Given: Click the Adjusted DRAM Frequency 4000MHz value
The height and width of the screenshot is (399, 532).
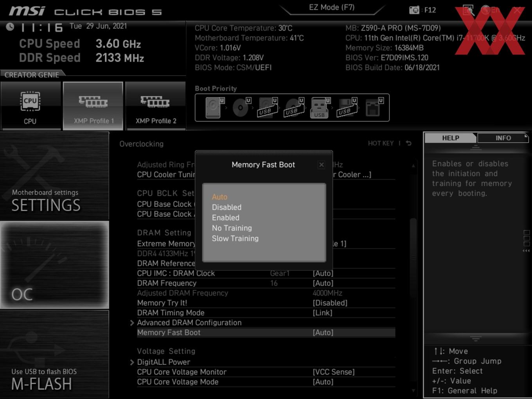Looking at the screenshot, I should [x=327, y=293].
